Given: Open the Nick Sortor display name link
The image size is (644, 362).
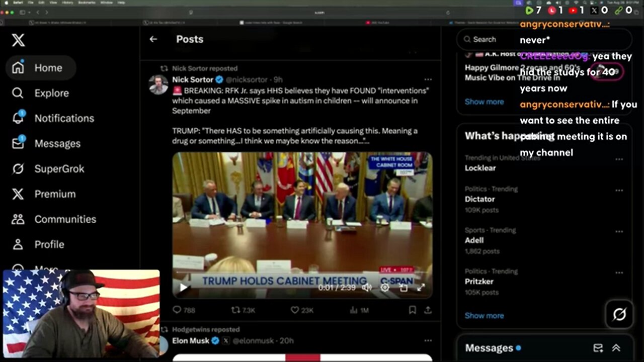Looking at the screenshot, I should pyautogui.click(x=193, y=79).
